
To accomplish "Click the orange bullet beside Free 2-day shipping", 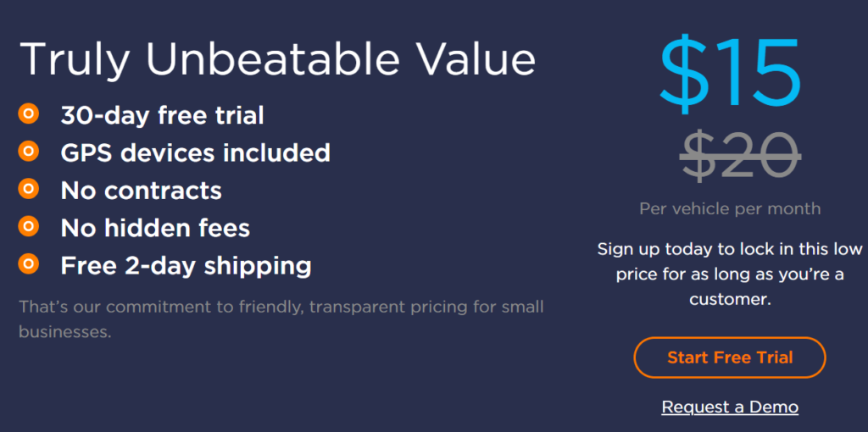I will [28, 263].
